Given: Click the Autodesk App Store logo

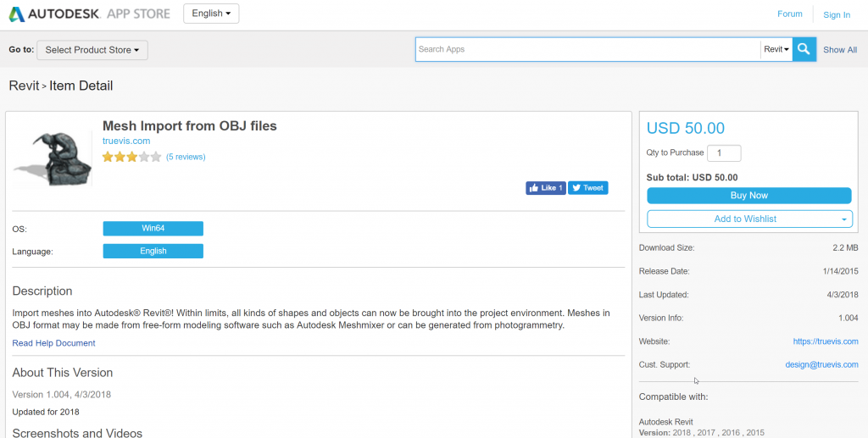Looking at the screenshot, I should coord(89,14).
